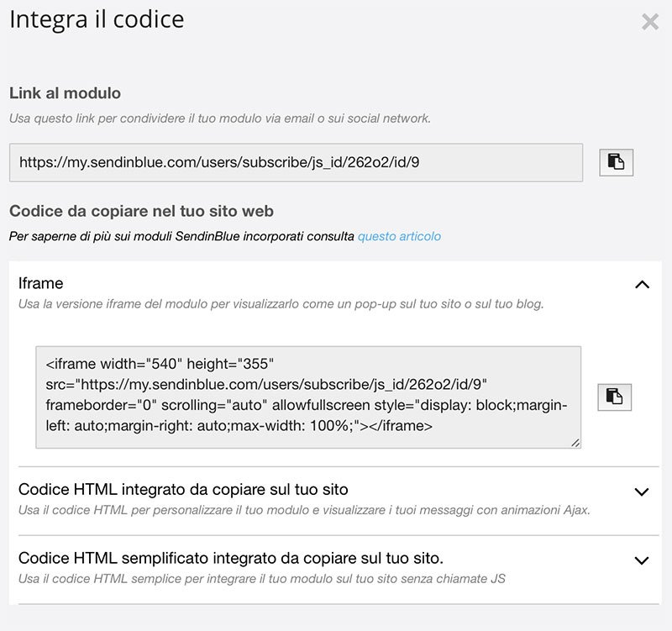Copy the iframe code snippet
Viewport: 672px width, 631px height.
[615, 397]
